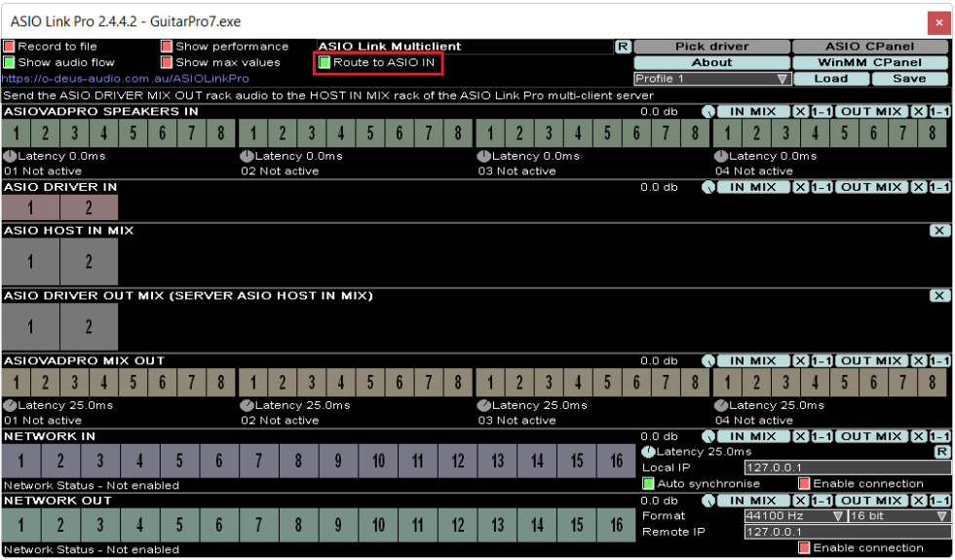Enable the Record to file checkbox
Image resolution: width=955 pixels, height=560 pixels.
click(10, 47)
